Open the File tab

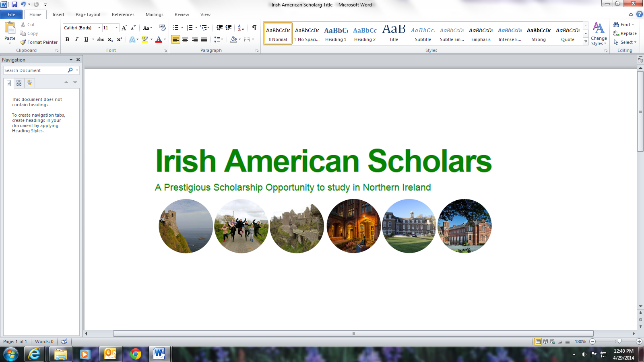(11, 14)
